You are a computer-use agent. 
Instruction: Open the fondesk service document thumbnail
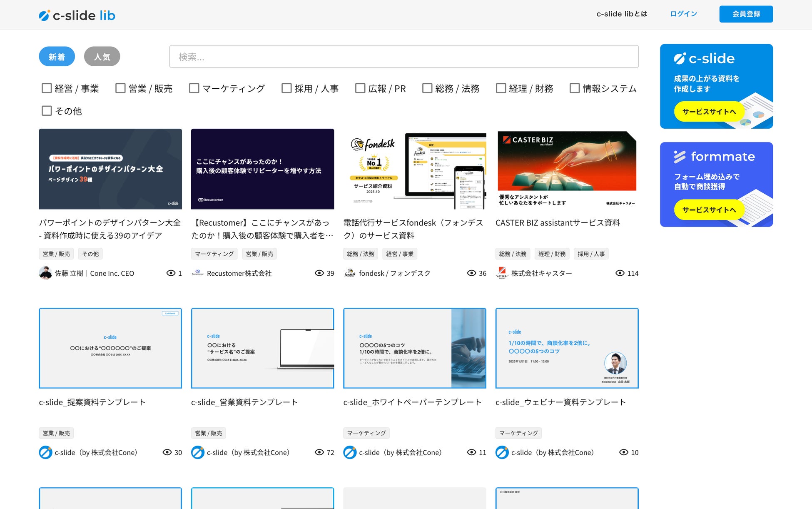tap(414, 169)
